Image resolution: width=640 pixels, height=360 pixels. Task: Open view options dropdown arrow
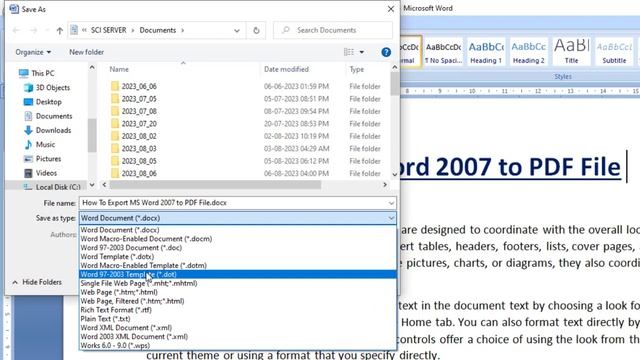coord(362,52)
